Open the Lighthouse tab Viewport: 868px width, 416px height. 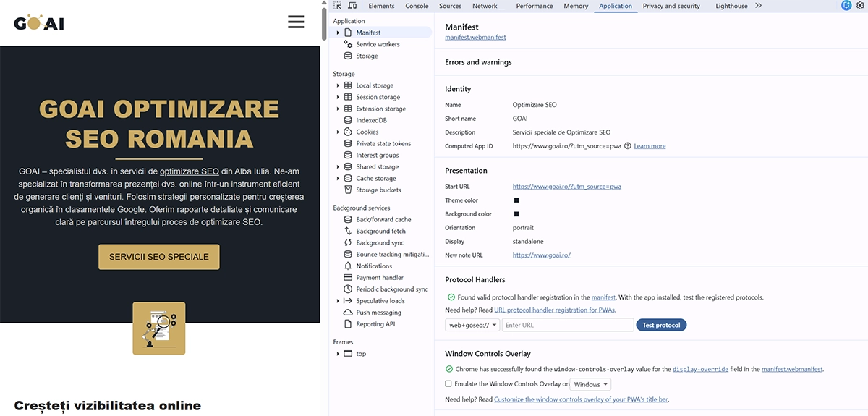point(731,6)
